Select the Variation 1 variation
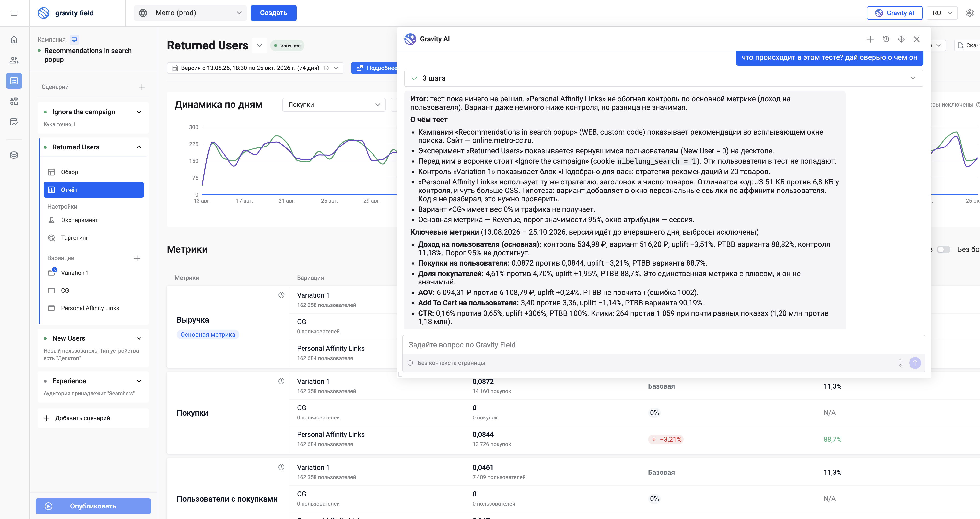Image resolution: width=980 pixels, height=519 pixels. (x=93, y=273)
